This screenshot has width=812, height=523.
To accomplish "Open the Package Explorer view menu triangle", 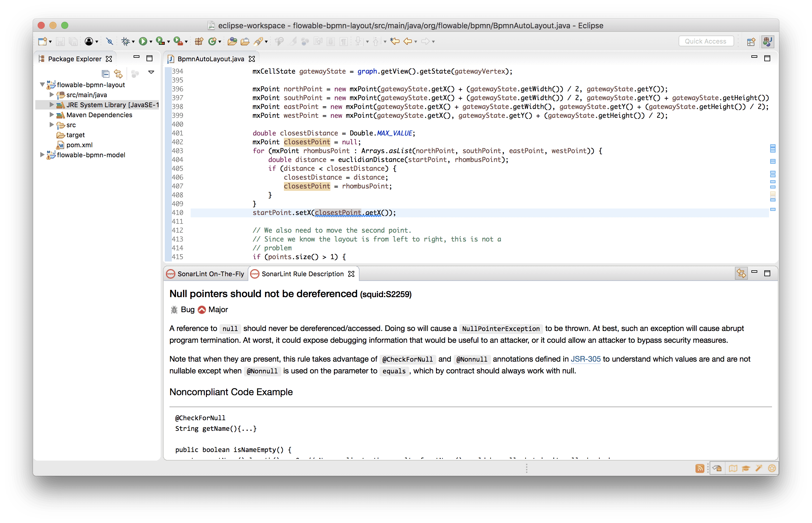I will pyautogui.click(x=151, y=72).
